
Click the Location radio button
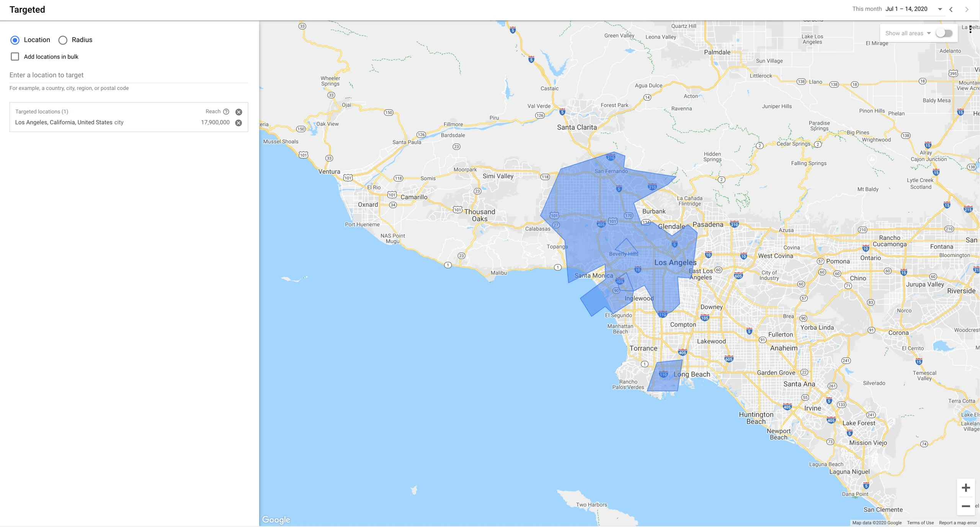14,39
